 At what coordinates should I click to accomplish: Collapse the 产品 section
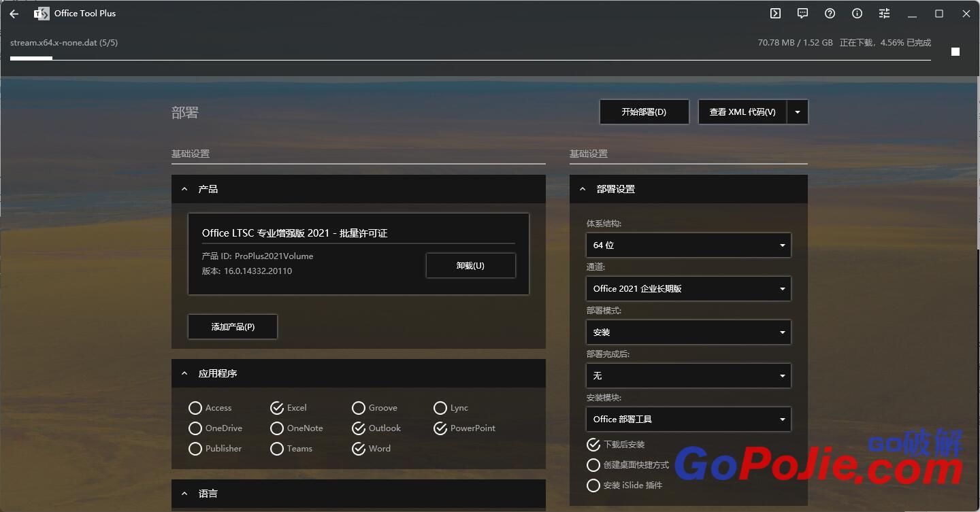184,189
